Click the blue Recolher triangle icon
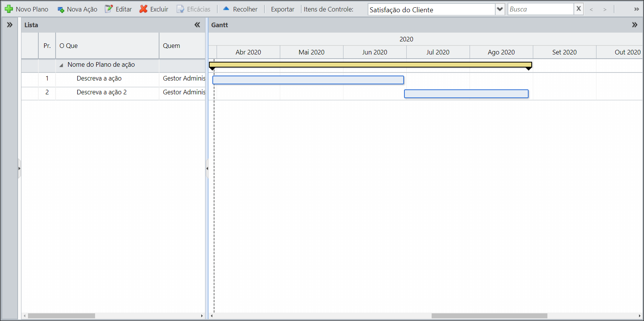 click(226, 8)
